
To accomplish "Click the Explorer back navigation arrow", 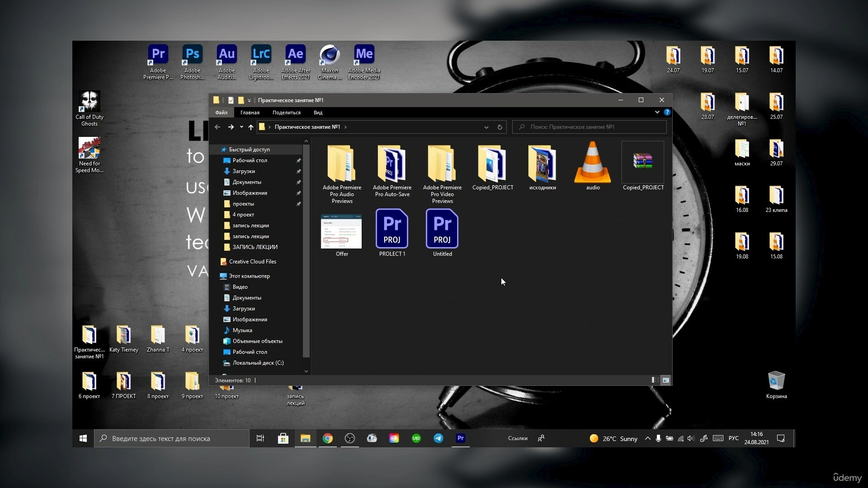I will click(x=217, y=127).
